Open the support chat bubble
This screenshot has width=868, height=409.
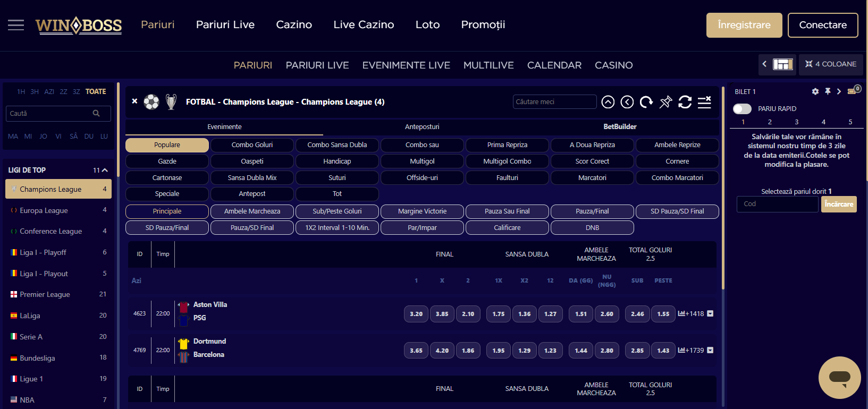(x=839, y=377)
